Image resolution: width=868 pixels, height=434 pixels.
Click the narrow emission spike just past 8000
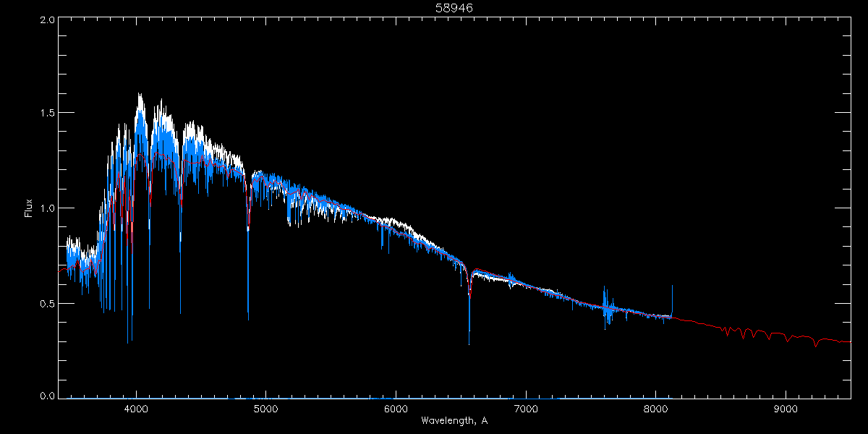coord(673,288)
